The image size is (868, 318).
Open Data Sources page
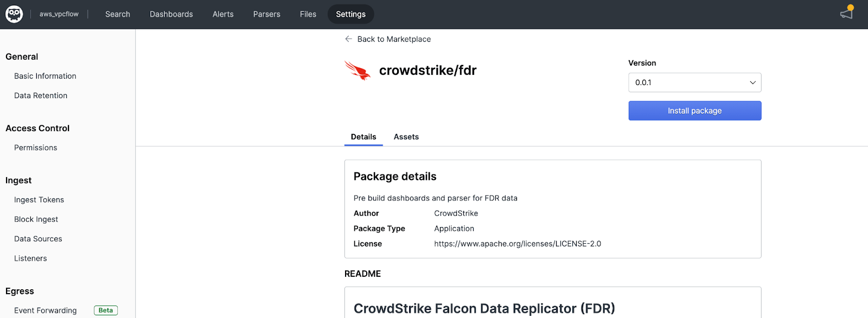coord(38,239)
